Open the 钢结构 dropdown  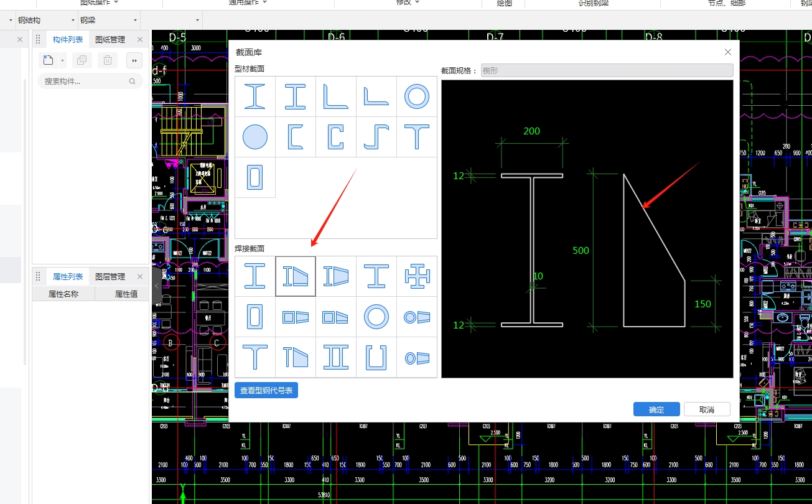(x=46, y=20)
